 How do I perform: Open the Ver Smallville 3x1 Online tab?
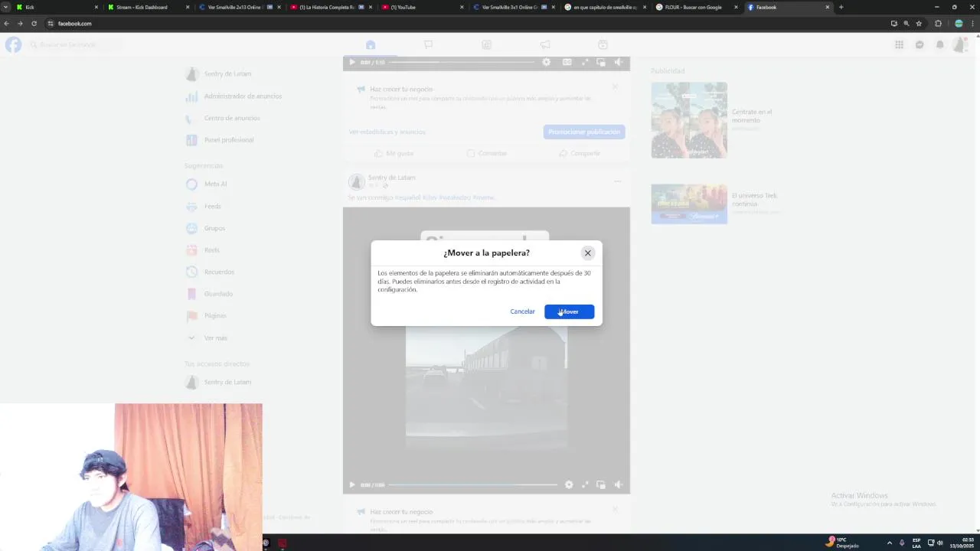[513, 7]
